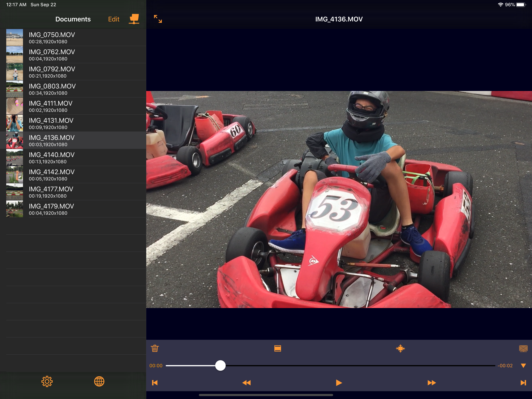Tap the 12:17 AM clock in status bar
This screenshot has height=399, width=532.
tap(16, 4)
